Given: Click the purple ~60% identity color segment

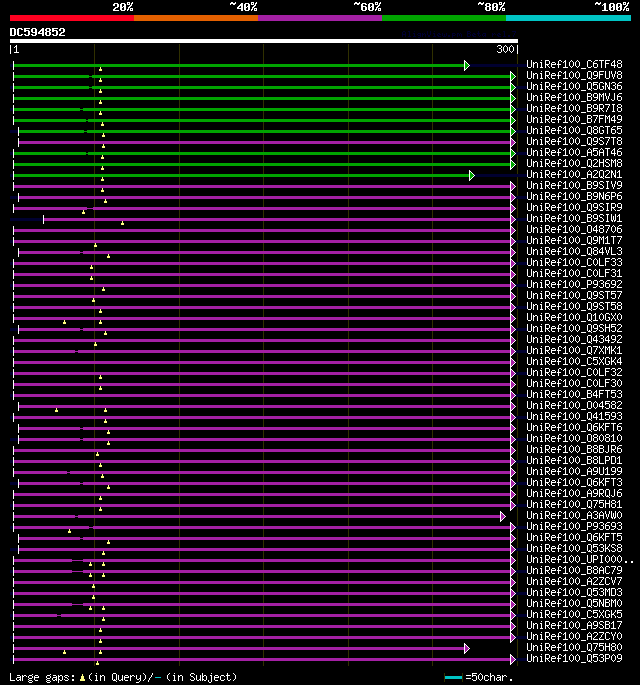Looking at the screenshot, I should pyautogui.click(x=320, y=18).
